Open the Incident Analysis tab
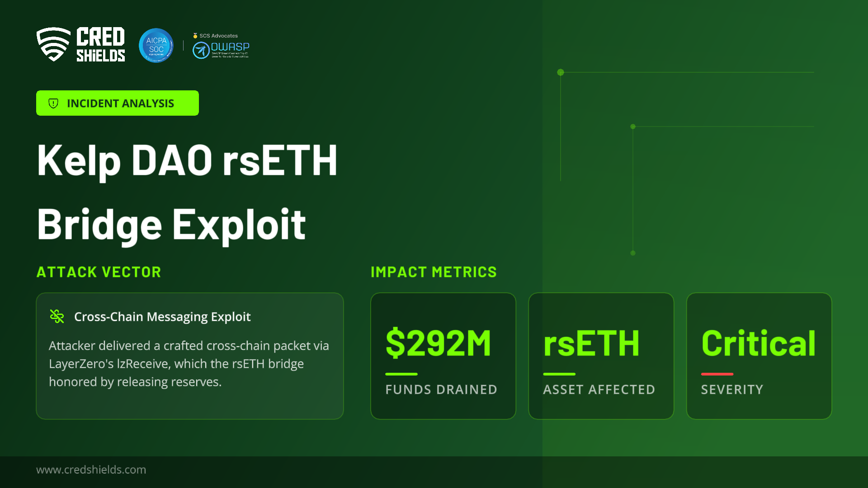 point(117,103)
